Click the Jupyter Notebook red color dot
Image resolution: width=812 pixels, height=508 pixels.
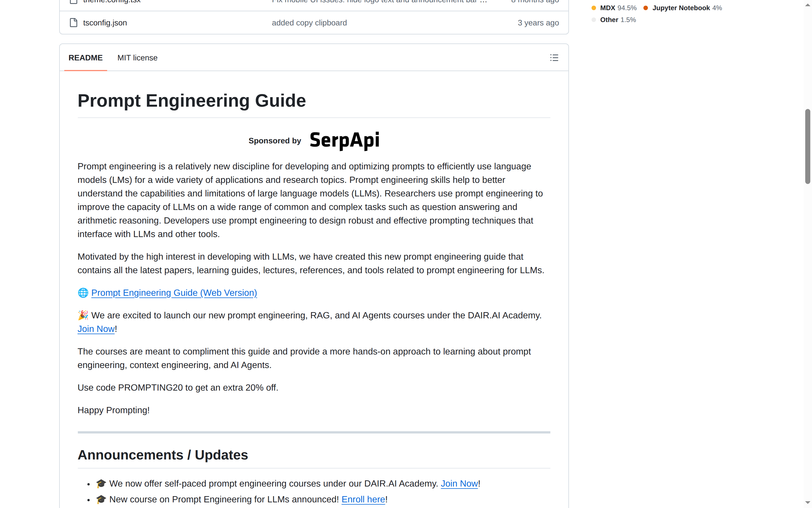[646, 8]
